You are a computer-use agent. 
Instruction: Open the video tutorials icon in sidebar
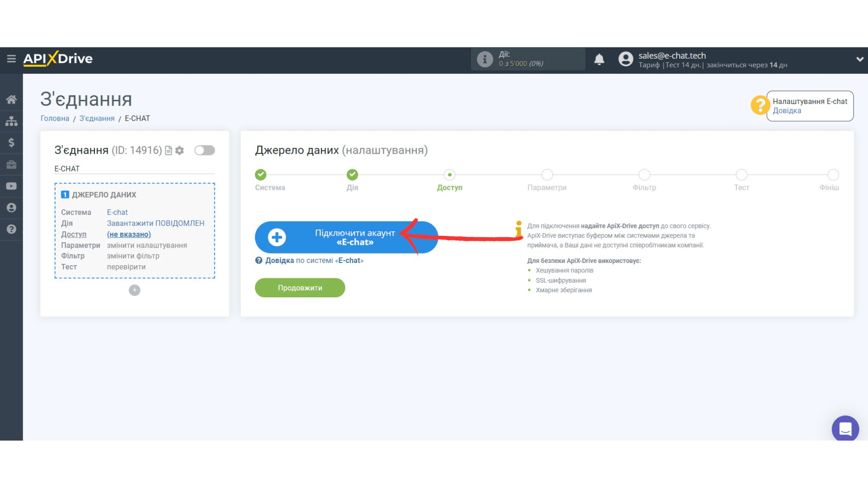(x=11, y=186)
